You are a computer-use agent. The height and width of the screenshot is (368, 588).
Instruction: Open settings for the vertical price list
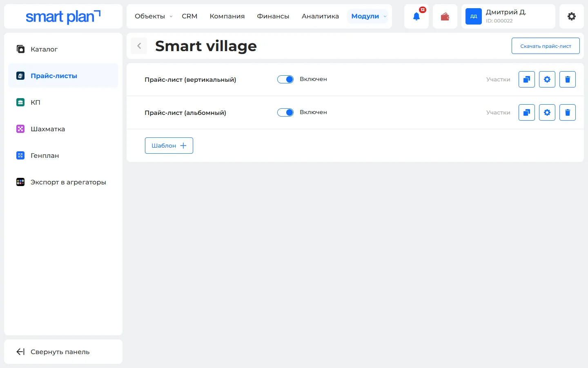(547, 79)
